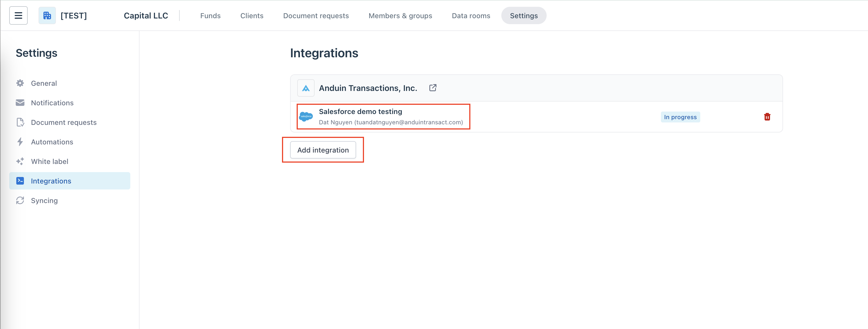
Task: Click the White label sparkle icon
Action: pos(20,162)
